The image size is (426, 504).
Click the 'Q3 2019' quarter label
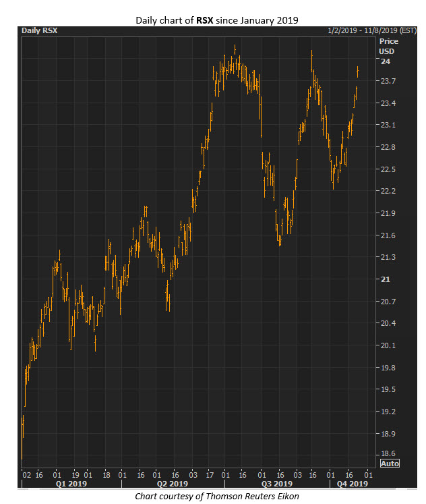(x=277, y=484)
